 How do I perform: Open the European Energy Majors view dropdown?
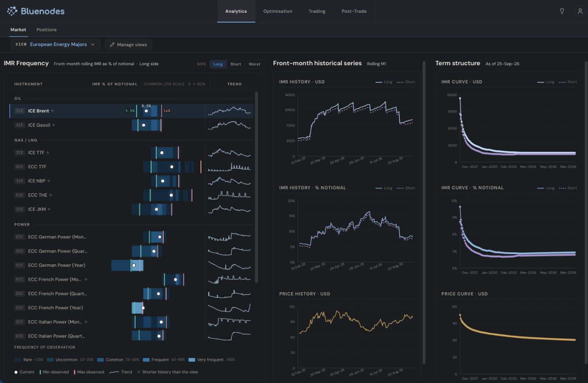56,45
